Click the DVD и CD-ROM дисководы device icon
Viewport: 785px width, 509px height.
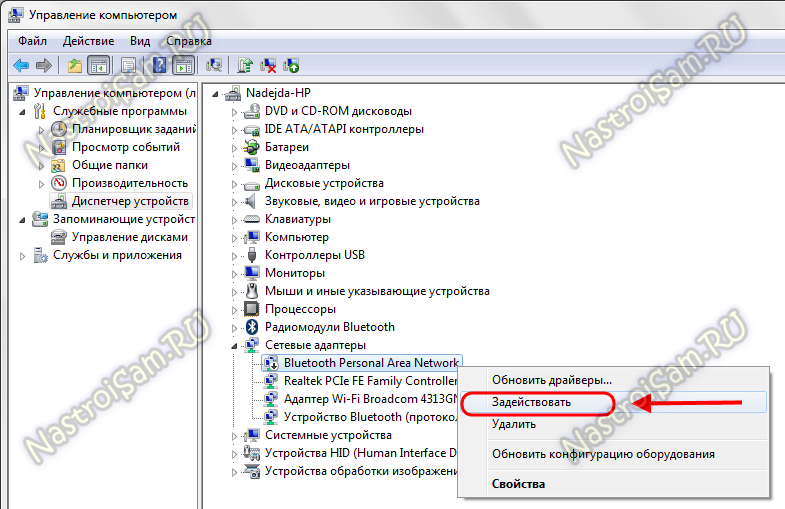tap(252, 111)
